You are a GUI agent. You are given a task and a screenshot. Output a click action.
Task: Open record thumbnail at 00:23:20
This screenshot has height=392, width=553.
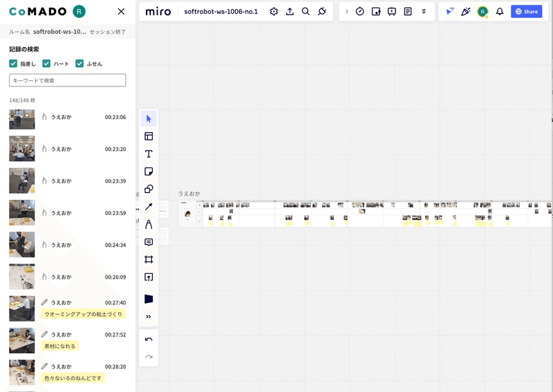[22, 149]
